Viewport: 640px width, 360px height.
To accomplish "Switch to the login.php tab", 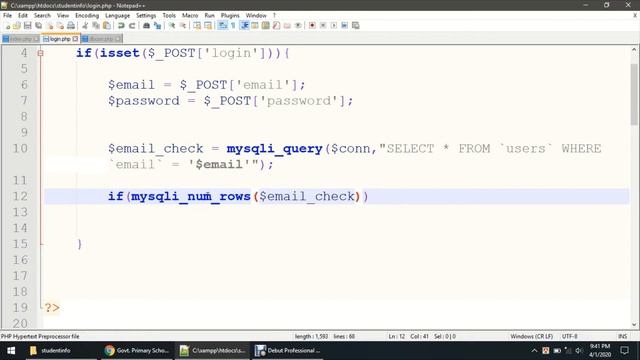I will (60, 39).
